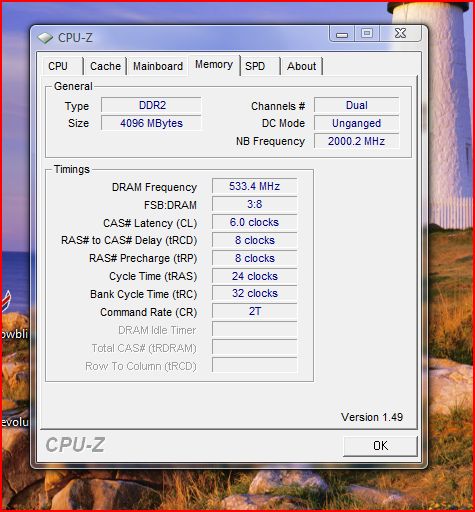Click the "Channels #" label
This screenshot has height=512, width=475.
[x=278, y=106]
